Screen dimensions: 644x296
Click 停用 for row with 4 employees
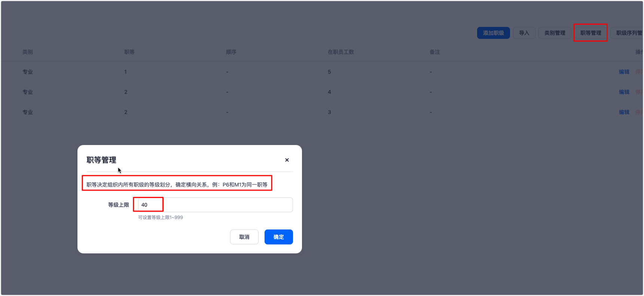pyautogui.click(x=639, y=92)
